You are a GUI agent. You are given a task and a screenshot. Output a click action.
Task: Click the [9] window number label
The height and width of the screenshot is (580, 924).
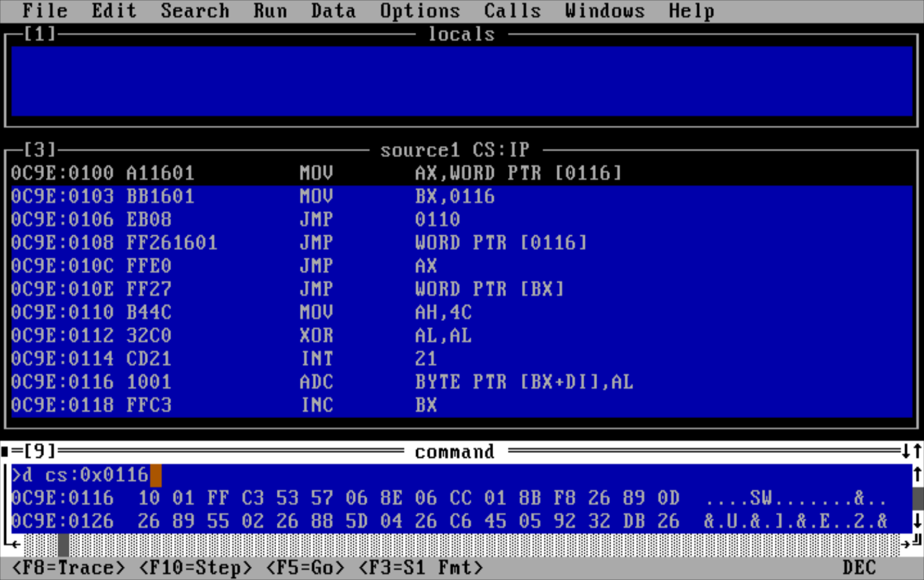[x=40, y=451]
